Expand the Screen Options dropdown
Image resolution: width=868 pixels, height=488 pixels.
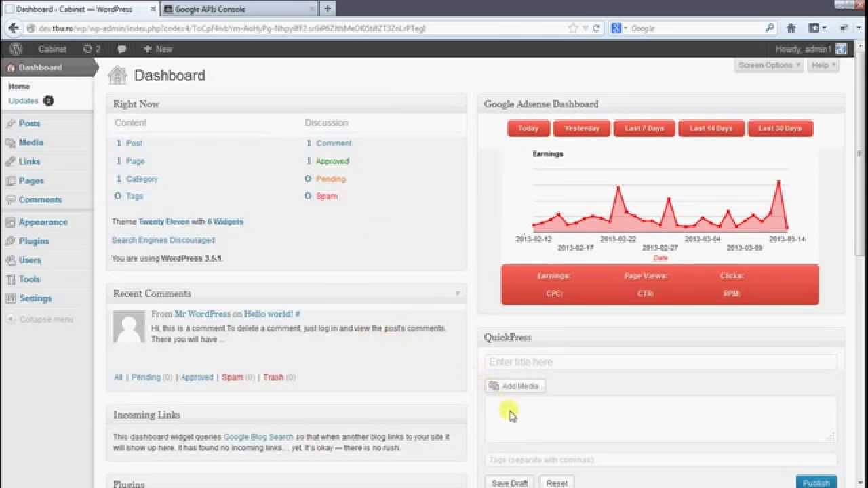click(769, 65)
